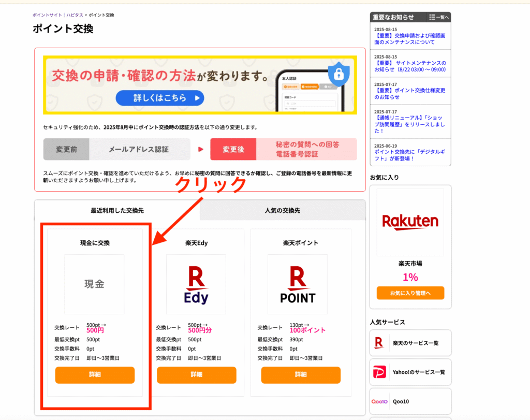The width and height of the screenshot is (530, 420).
Task: Click the 現金に交換 card title
Action: (95, 243)
